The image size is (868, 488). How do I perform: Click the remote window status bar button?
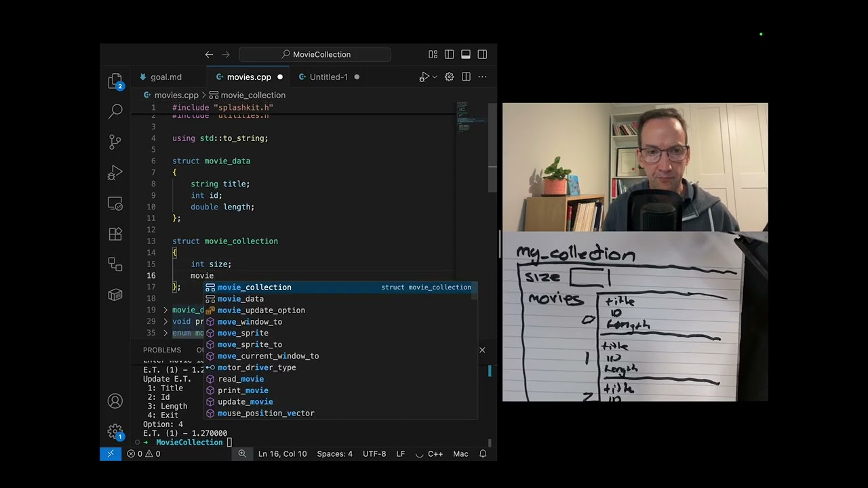tap(111, 453)
